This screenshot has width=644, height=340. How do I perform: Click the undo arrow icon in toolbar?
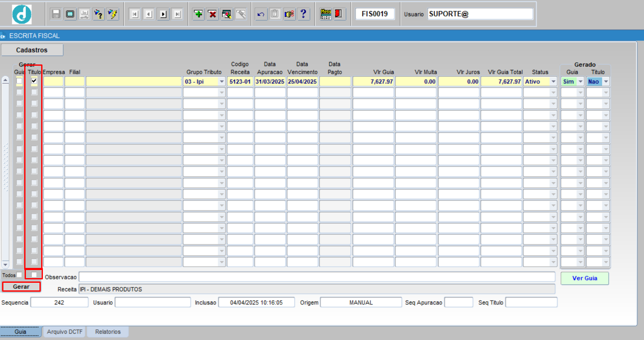click(261, 14)
